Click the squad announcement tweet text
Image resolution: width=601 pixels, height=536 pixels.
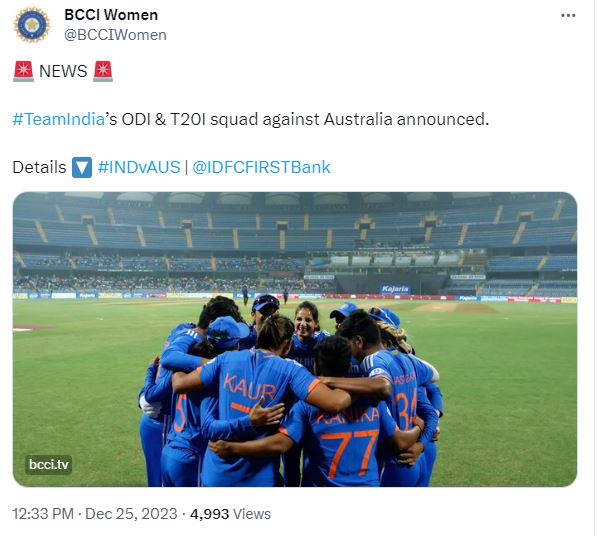(300, 119)
